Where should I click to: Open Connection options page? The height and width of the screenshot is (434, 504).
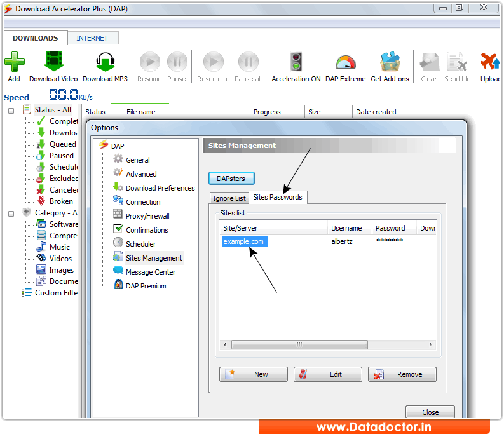[x=143, y=202]
